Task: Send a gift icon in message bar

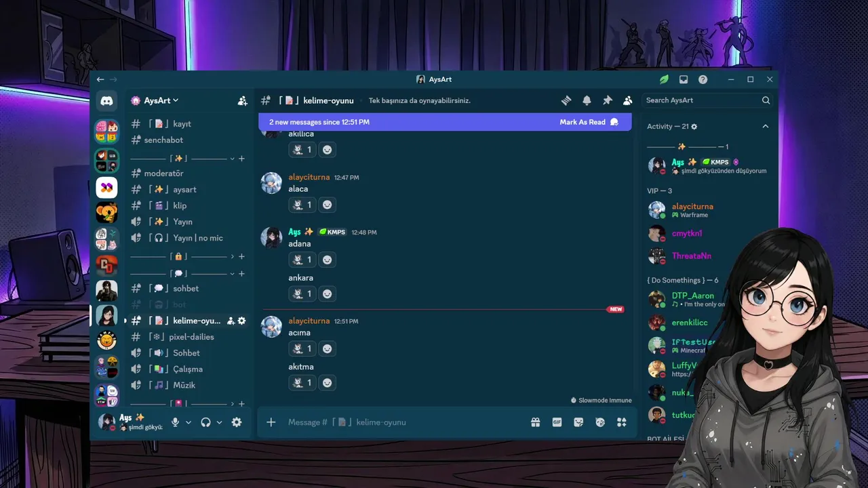Action: pos(536,422)
